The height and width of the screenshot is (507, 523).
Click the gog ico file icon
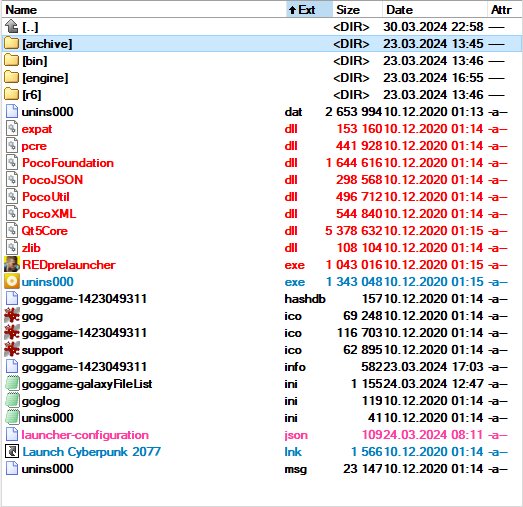pos(12,316)
